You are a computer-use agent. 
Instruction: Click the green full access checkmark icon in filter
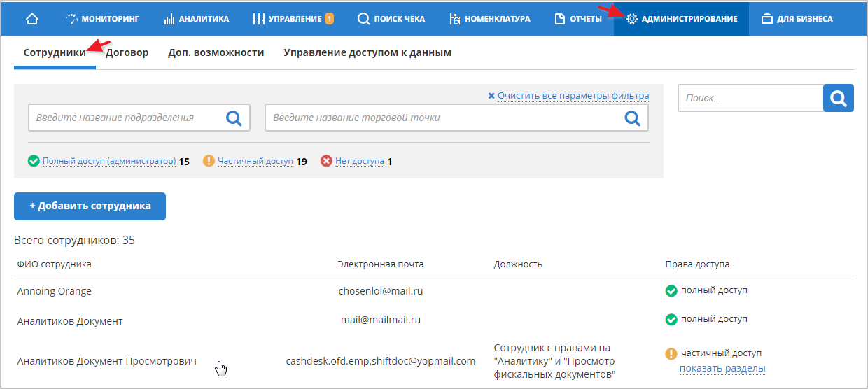tap(34, 162)
